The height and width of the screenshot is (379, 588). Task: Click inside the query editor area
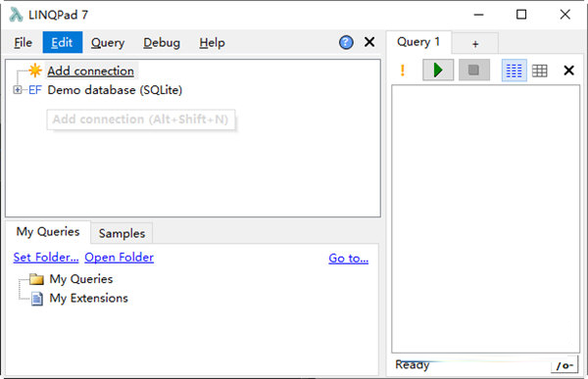(x=485, y=218)
